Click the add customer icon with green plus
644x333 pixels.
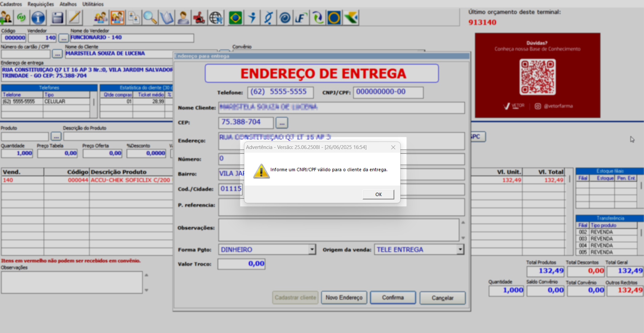[6, 18]
